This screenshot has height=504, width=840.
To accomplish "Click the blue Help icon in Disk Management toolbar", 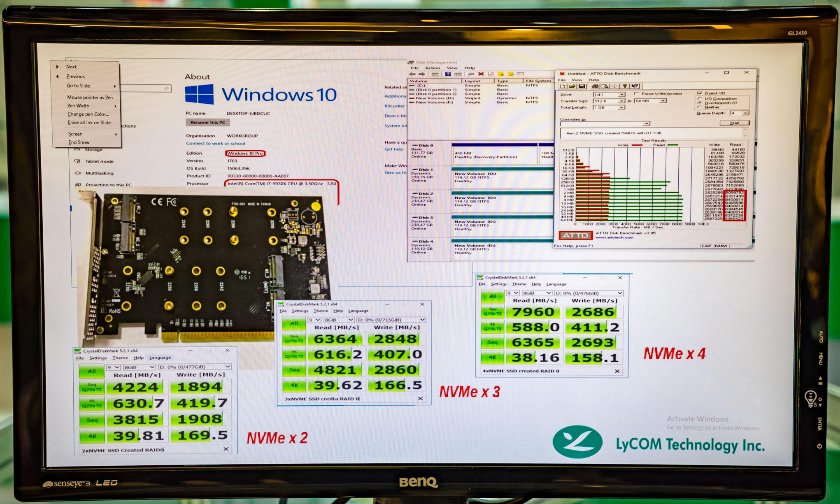I will pyautogui.click(x=448, y=74).
